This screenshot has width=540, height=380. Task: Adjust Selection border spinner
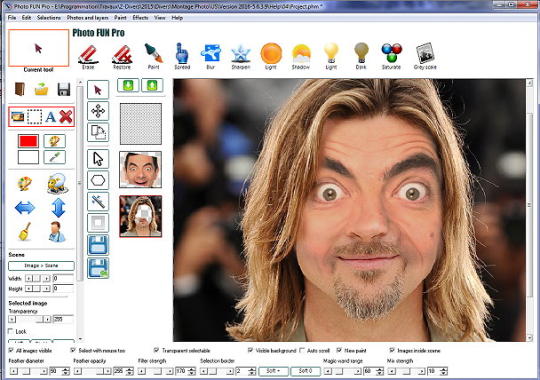[x=252, y=371]
